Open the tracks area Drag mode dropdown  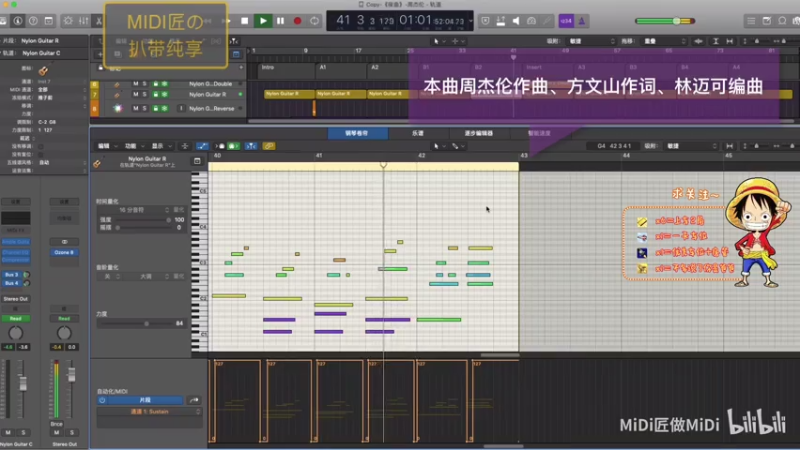click(x=666, y=41)
